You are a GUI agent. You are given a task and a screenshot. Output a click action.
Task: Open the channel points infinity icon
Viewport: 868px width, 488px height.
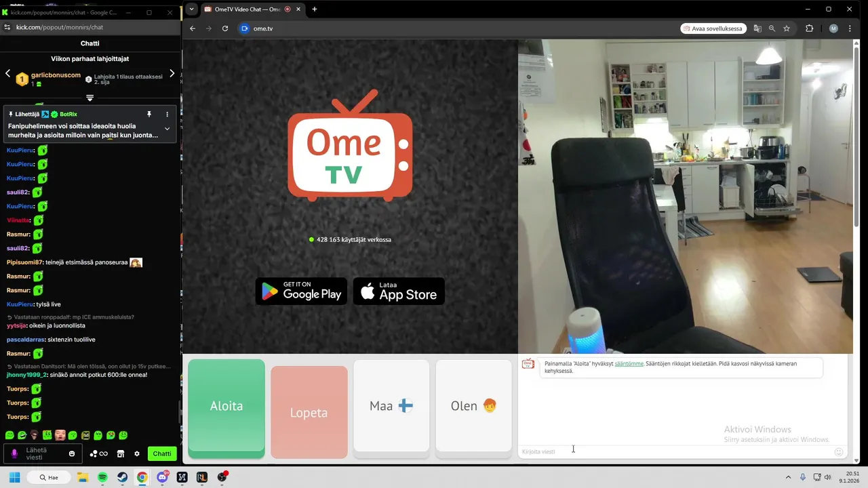99,453
